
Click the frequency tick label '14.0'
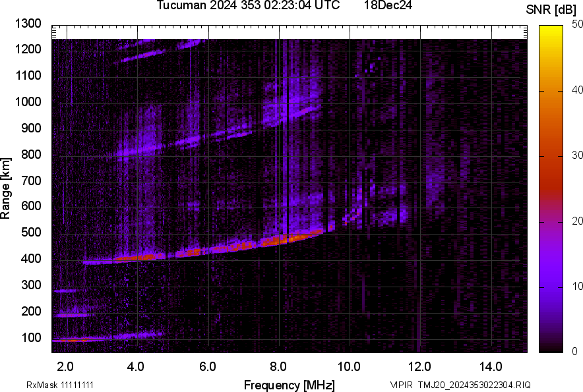491,367
